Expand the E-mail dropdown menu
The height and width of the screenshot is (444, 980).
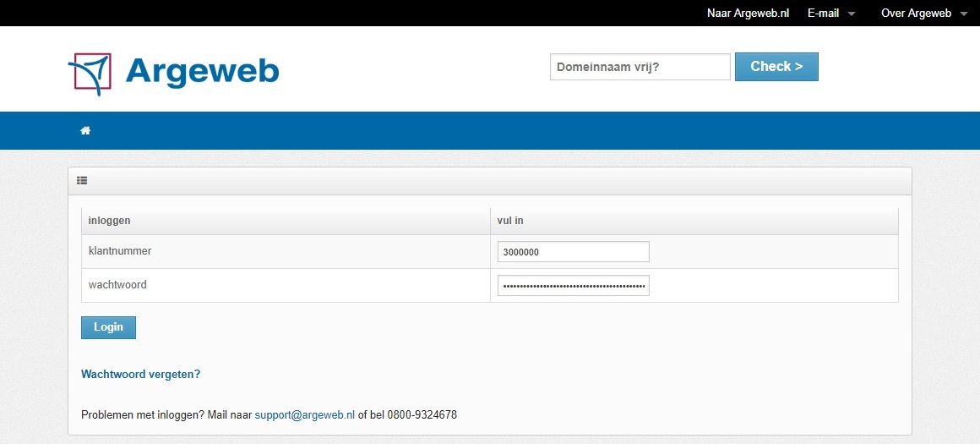coord(831,14)
